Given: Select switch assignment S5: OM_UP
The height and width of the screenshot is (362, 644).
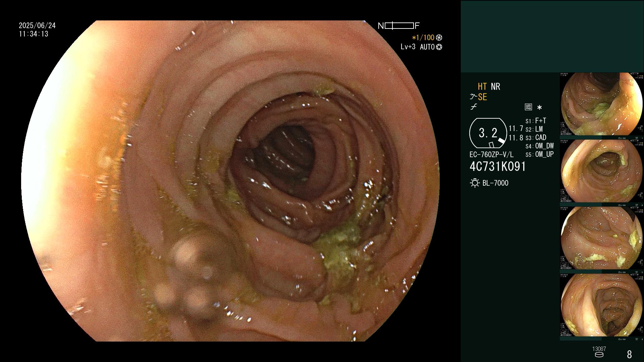Looking at the screenshot, I should pos(540,154).
